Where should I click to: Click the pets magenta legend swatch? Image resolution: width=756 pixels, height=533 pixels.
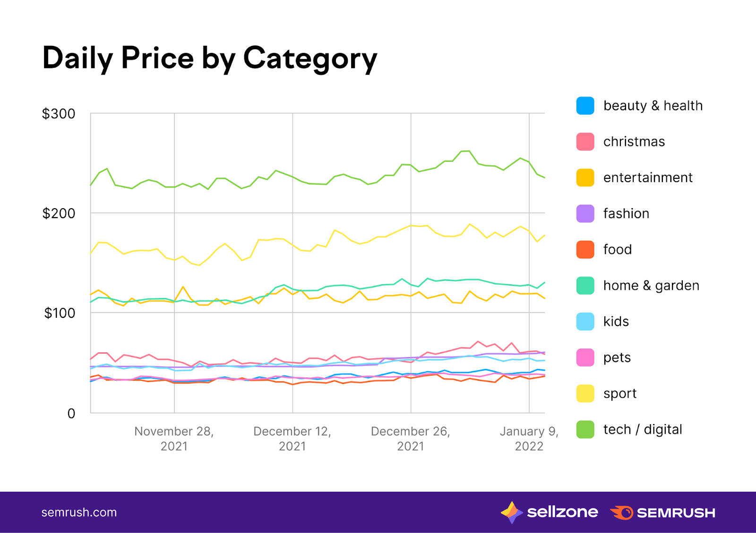coord(585,358)
